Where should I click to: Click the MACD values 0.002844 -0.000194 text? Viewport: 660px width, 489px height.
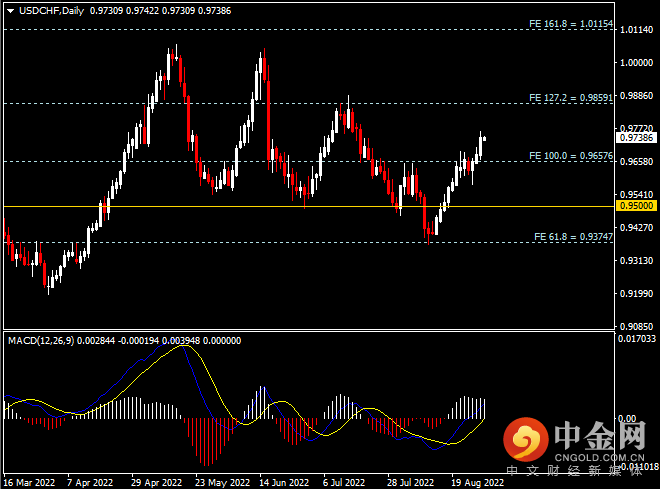click(119, 341)
